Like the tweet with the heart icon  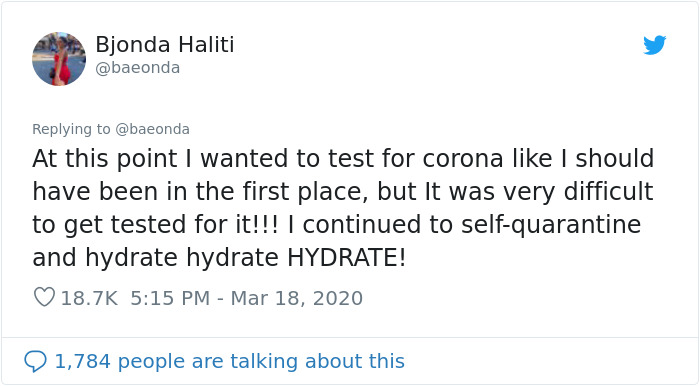click(45, 297)
